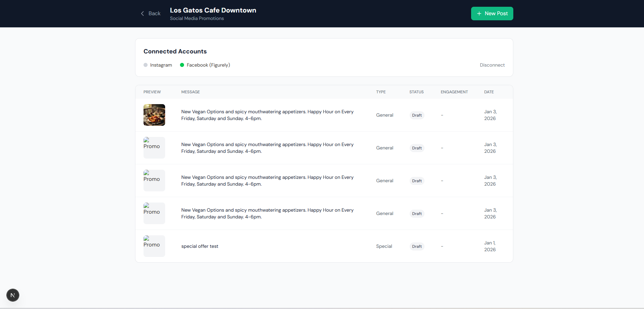Click Draft status badge in first row
644x309 pixels.
[x=417, y=115]
